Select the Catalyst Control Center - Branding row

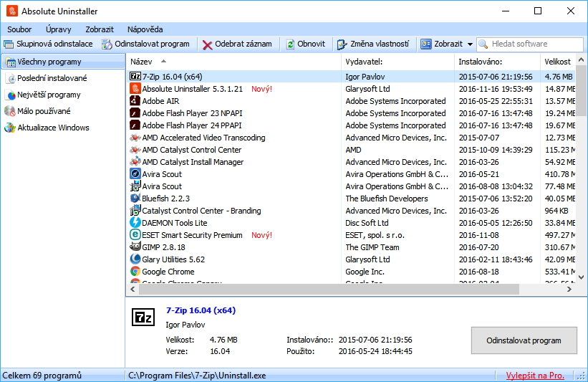coord(352,211)
